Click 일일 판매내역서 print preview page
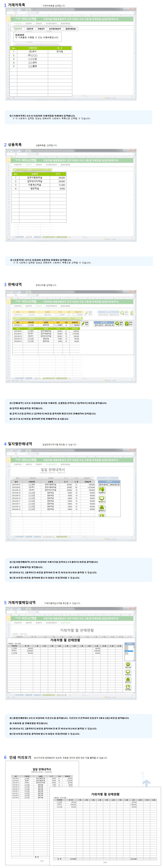 42,813
